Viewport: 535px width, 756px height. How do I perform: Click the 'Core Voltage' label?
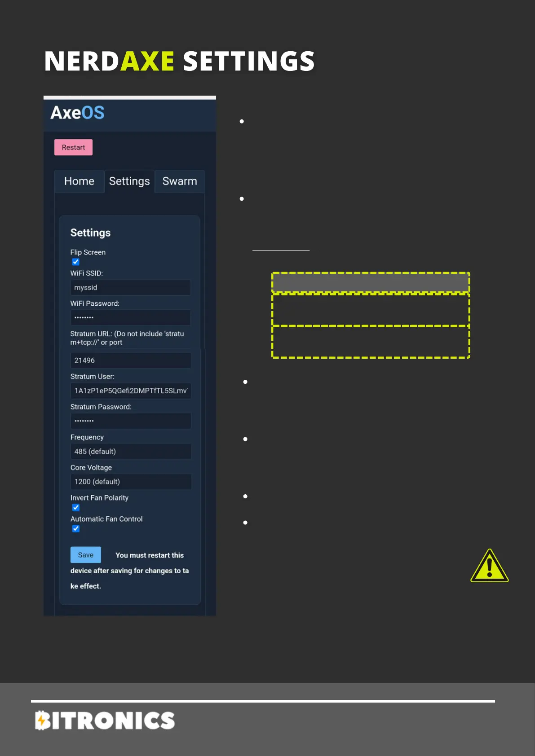(x=91, y=467)
